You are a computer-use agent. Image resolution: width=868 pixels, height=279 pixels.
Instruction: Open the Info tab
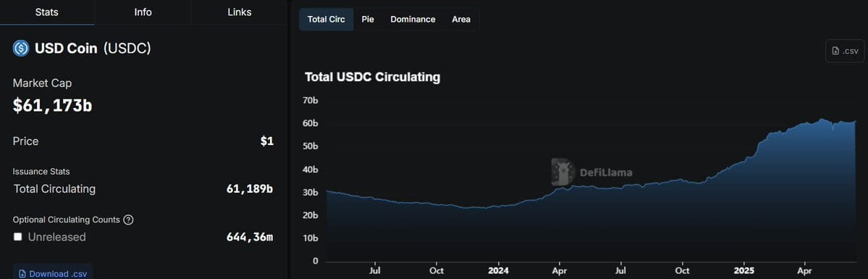coord(143,12)
